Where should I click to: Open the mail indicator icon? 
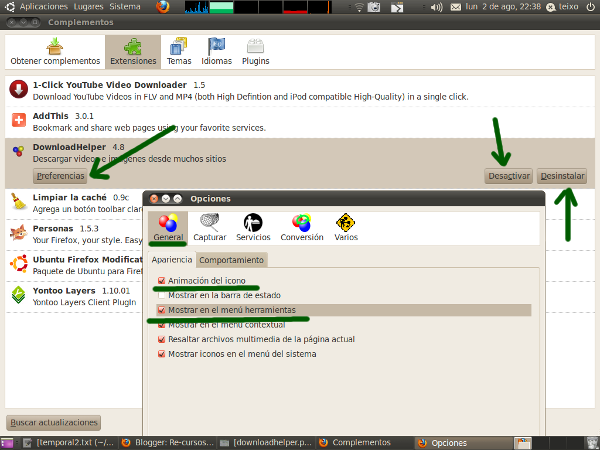[455, 7]
